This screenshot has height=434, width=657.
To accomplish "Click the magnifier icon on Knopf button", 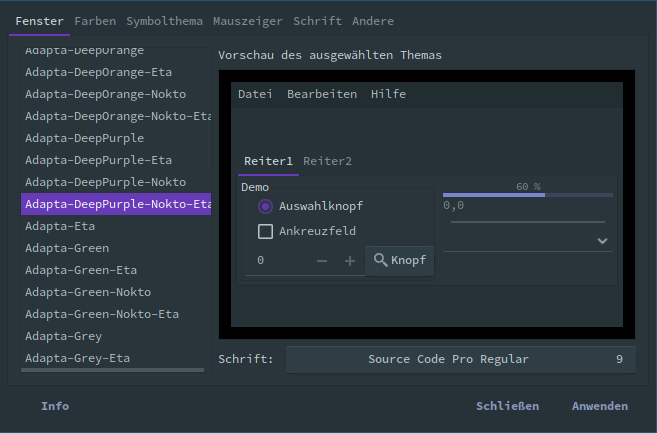I will coord(380,260).
